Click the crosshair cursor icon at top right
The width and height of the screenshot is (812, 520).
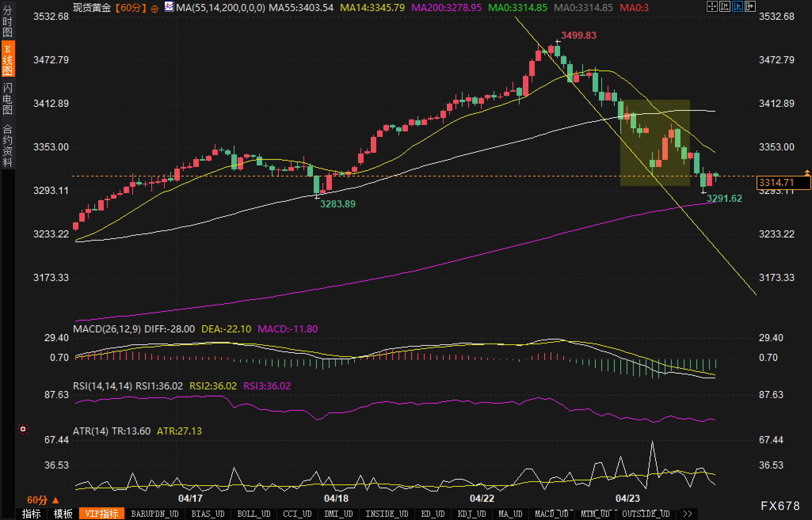point(712,6)
